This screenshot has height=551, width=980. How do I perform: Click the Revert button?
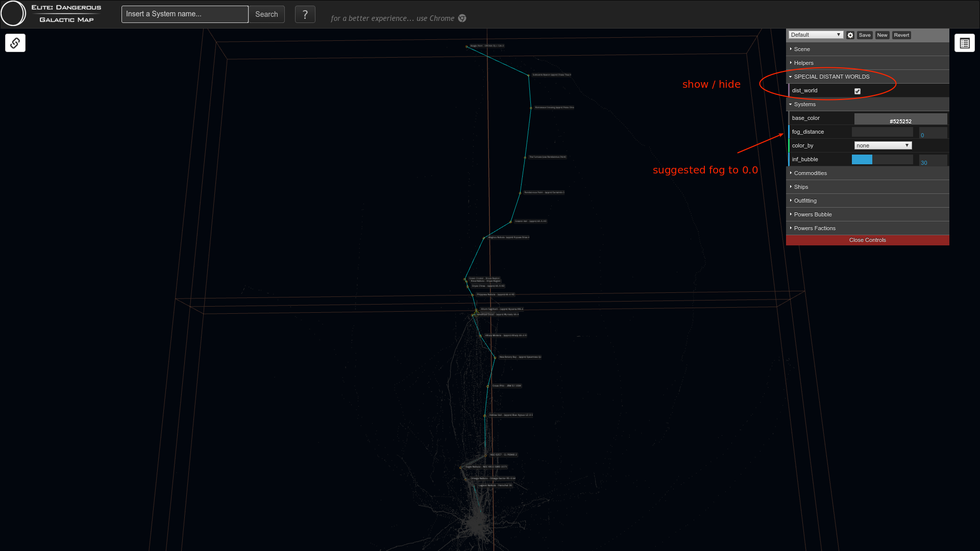click(x=901, y=35)
